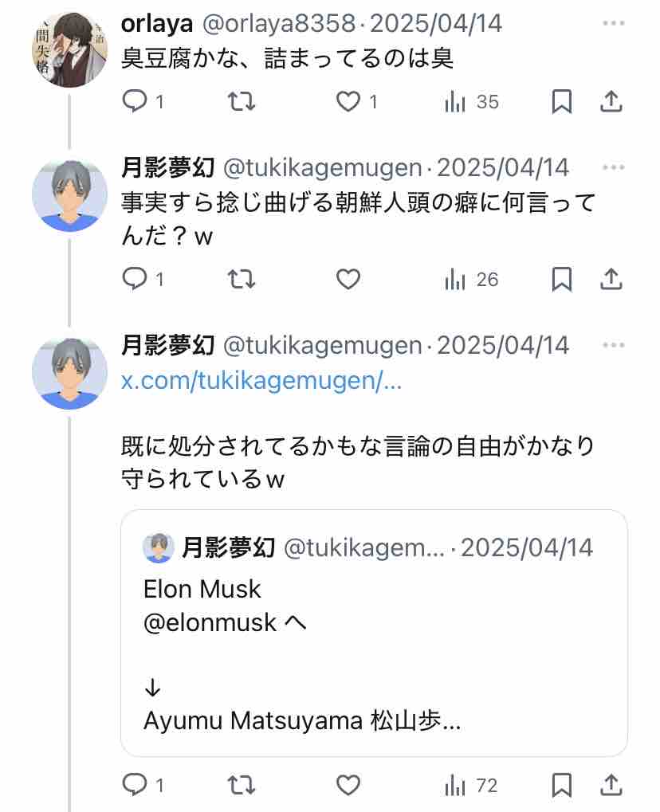Bookmark the tweet with 72 views
This screenshot has width=660, height=812.
[562, 785]
